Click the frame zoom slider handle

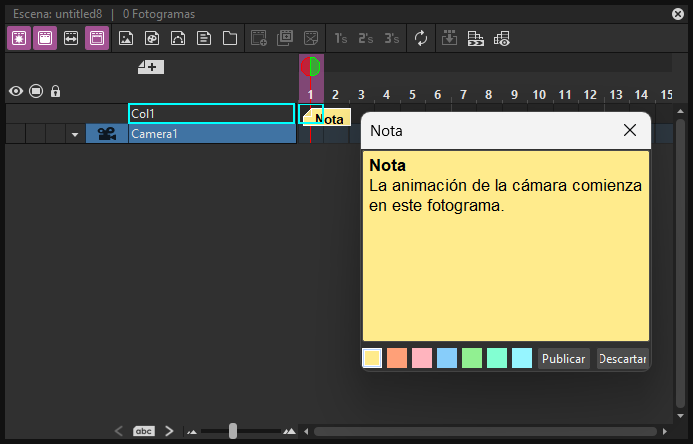pos(233,431)
